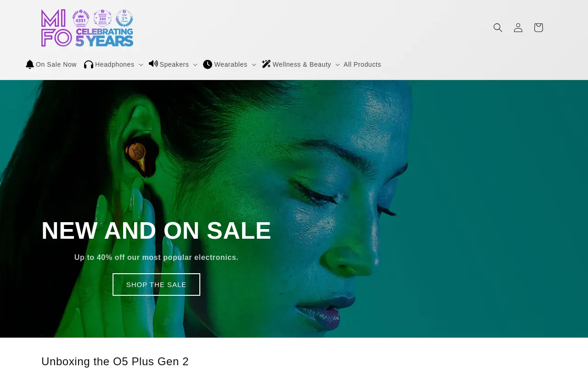Open the shopping cart icon
Viewport: 588px width, 368px height.
(538, 28)
